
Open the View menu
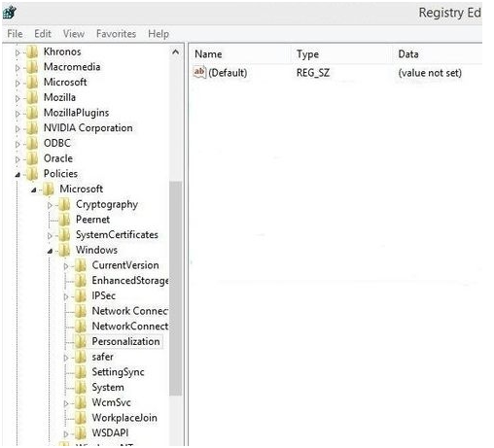pos(74,34)
